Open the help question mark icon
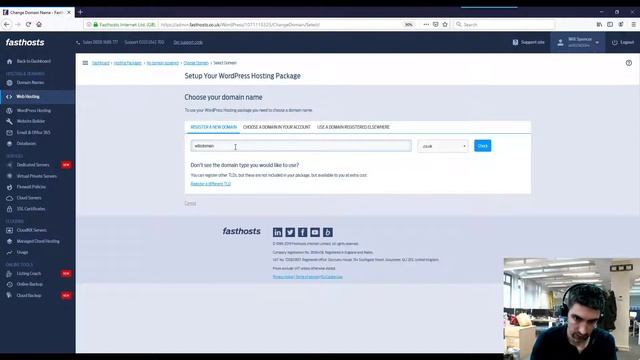The height and width of the screenshot is (360, 640). click(629, 63)
